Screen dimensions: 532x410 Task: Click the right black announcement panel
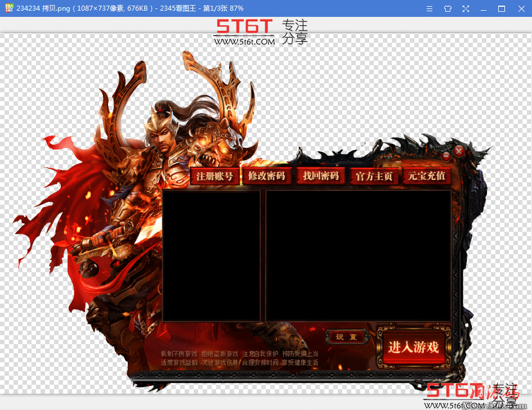click(x=359, y=256)
